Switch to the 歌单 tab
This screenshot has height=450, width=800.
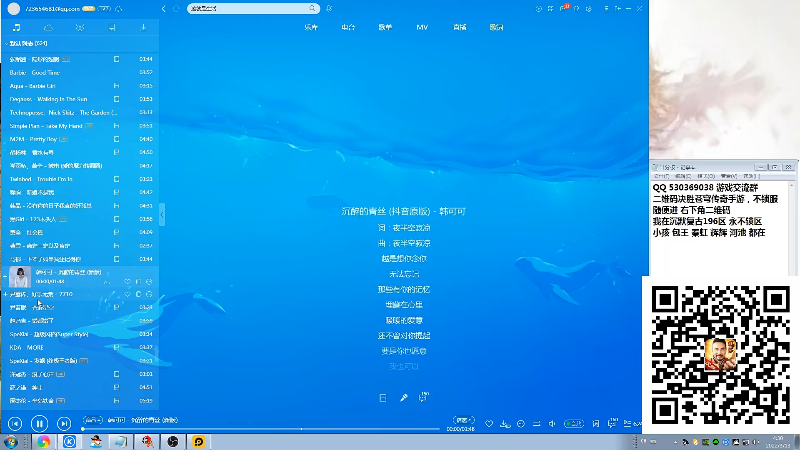point(385,28)
